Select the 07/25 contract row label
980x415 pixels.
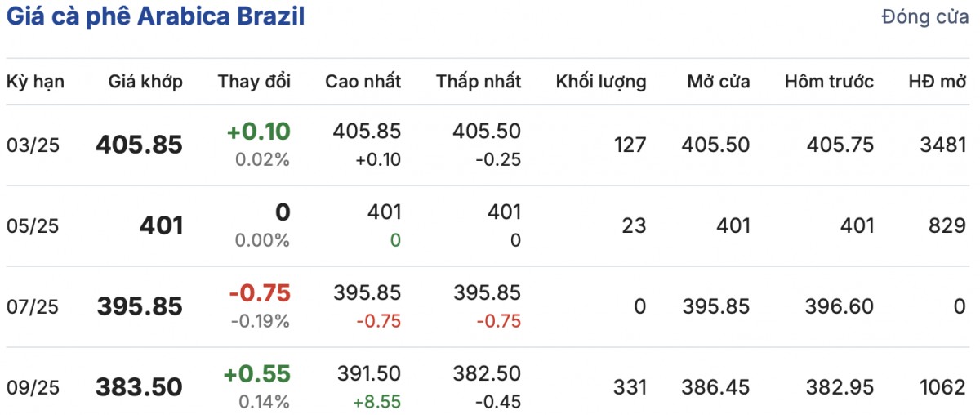33,307
